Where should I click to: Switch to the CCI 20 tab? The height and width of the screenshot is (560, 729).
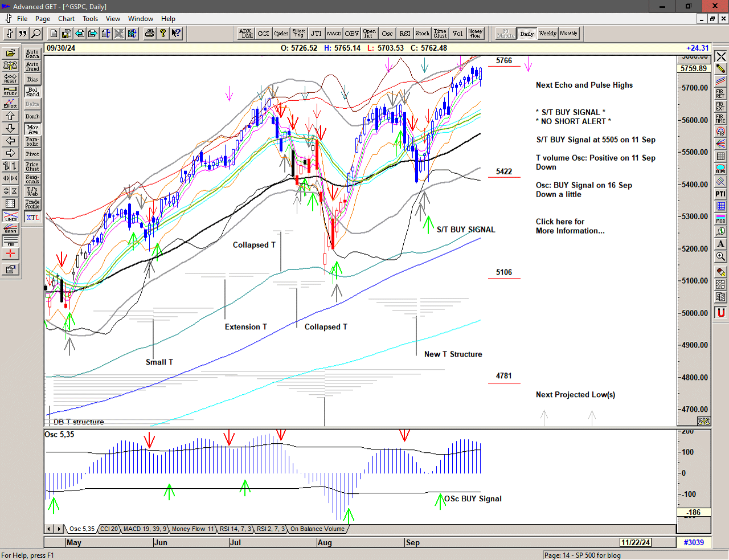click(x=109, y=529)
